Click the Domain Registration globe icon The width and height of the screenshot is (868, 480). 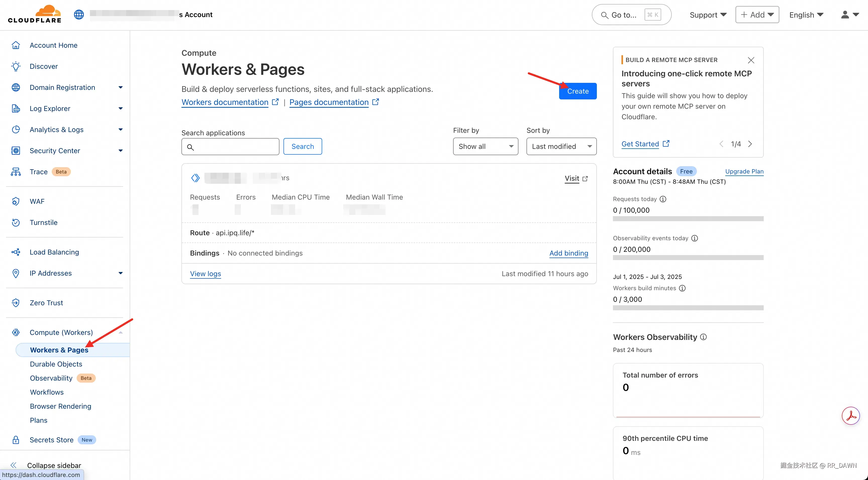pyautogui.click(x=16, y=88)
